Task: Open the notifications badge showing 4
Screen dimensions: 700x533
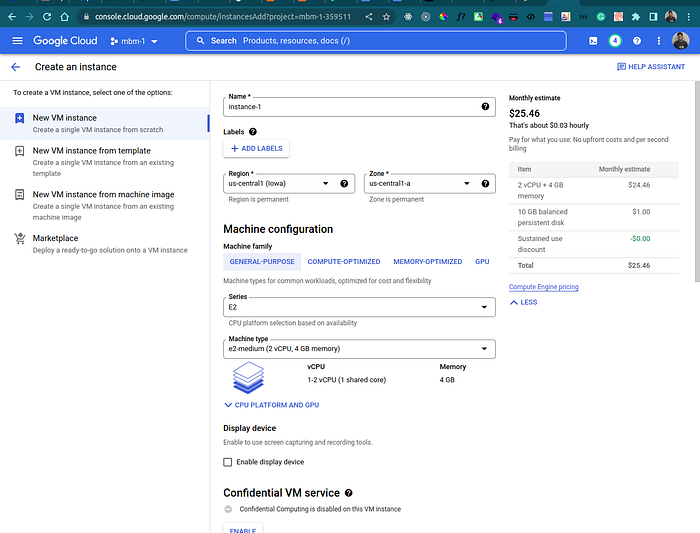Action: coord(615,41)
